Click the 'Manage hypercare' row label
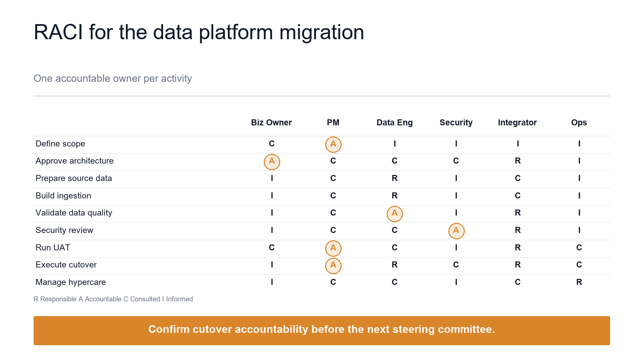644x362 pixels. click(71, 282)
